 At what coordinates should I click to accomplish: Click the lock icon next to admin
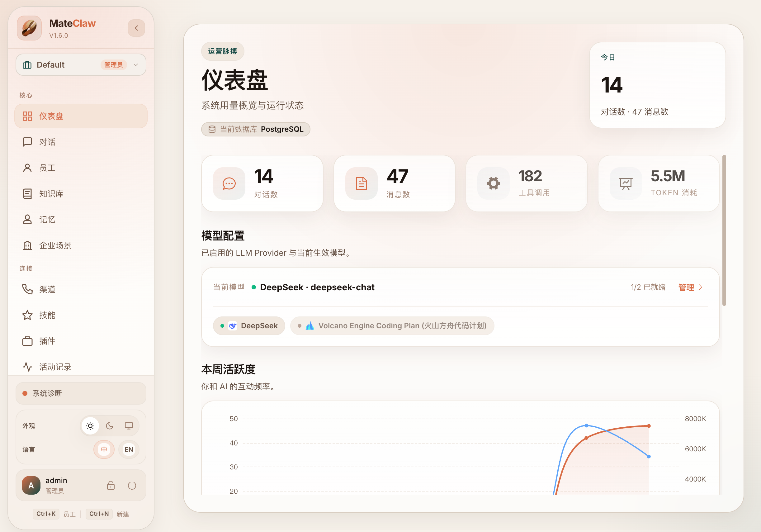point(111,485)
